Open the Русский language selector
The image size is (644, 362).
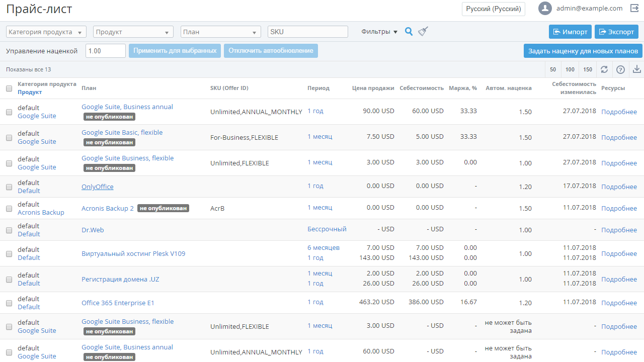494,9
